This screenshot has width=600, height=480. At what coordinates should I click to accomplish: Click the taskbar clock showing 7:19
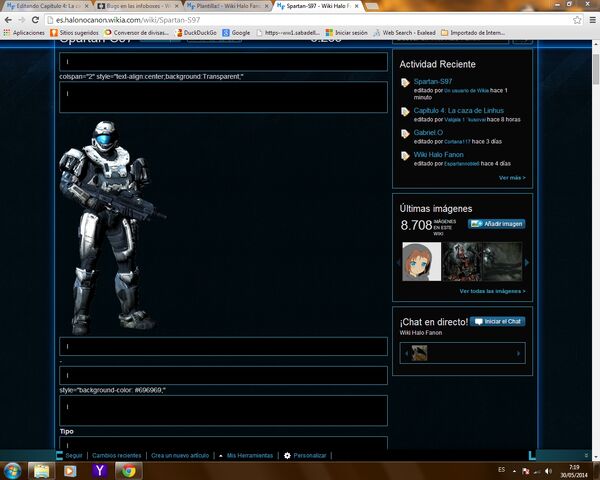coord(574,471)
